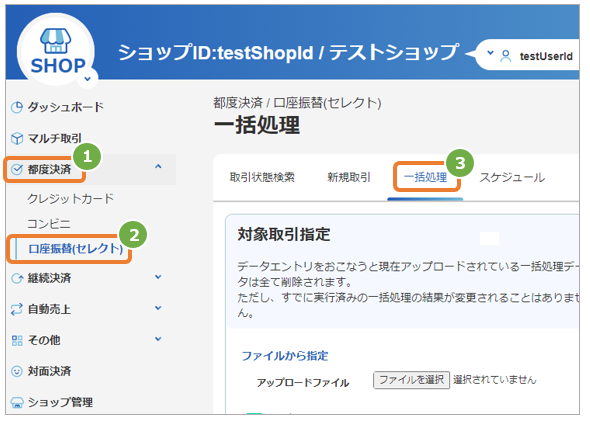This screenshot has height=424, width=590.
Task: Open クレジットカード submenu item
Action: click(70, 199)
